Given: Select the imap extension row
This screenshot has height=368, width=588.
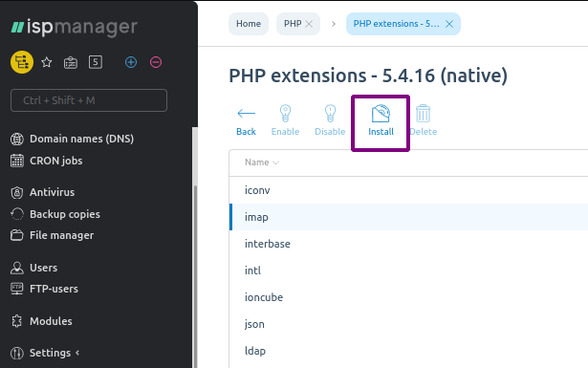Looking at the screenshot, I should [x=408, y=217].
